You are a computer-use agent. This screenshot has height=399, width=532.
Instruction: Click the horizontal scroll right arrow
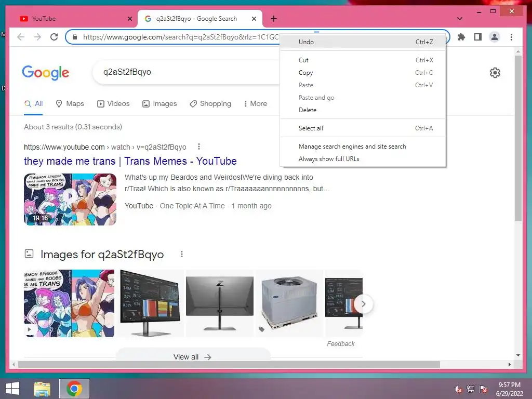509,364
